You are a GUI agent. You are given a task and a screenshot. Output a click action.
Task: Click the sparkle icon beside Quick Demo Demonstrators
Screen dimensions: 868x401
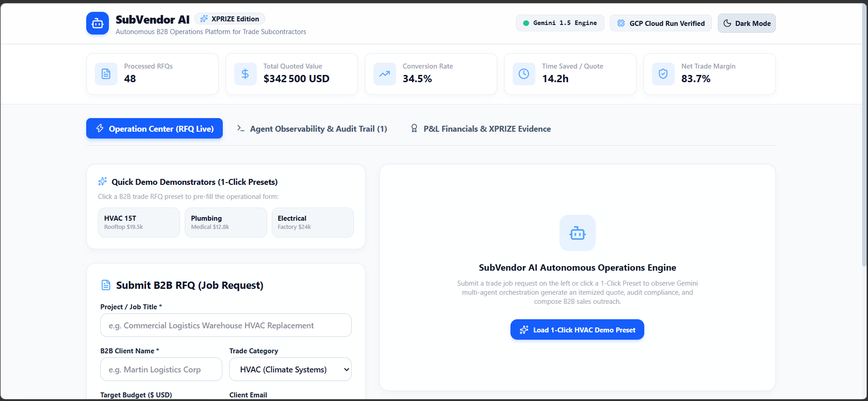(x=103, y=182)
